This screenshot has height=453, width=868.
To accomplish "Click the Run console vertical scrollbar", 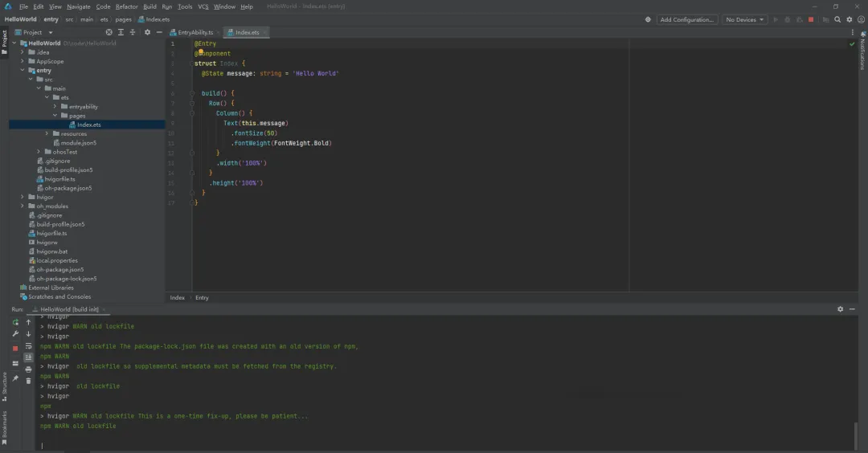I will click(855, 436).
